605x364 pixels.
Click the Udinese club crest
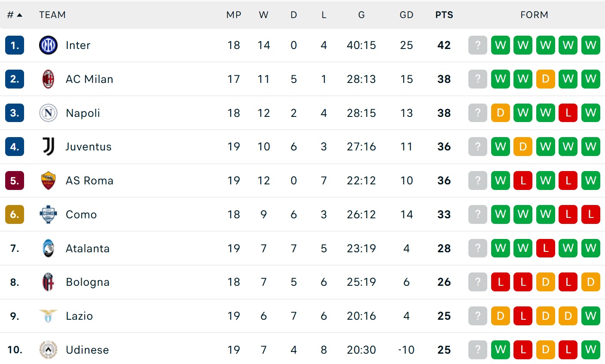click(x=48, y=350)
